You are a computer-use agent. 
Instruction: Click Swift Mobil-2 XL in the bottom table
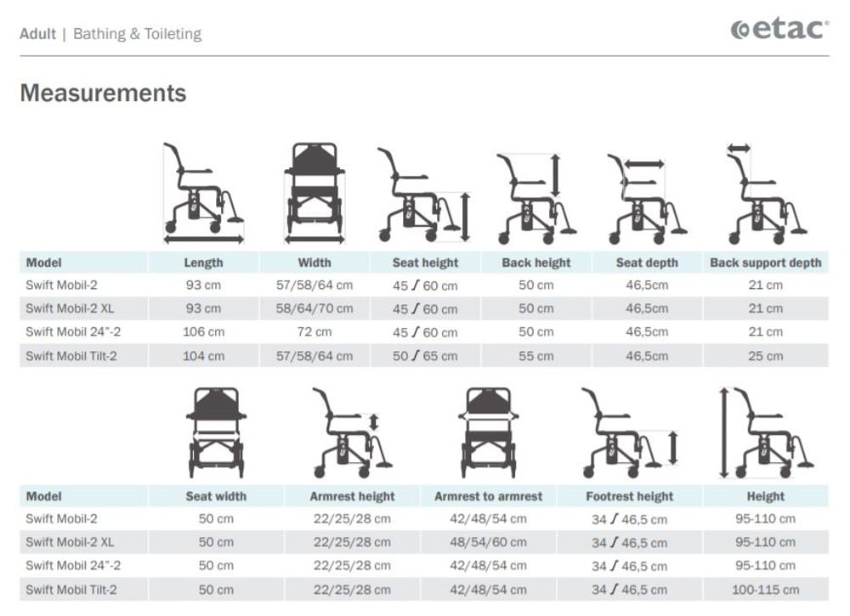pos(68,542)
